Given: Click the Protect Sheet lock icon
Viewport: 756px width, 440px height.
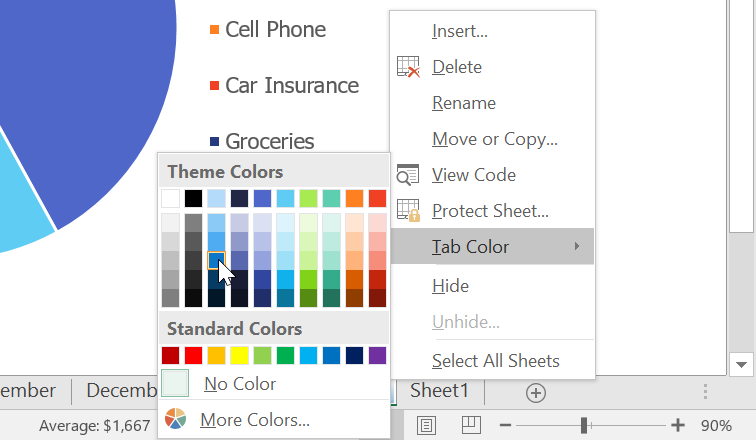Looking at the screenshot, I should (408, 211).
